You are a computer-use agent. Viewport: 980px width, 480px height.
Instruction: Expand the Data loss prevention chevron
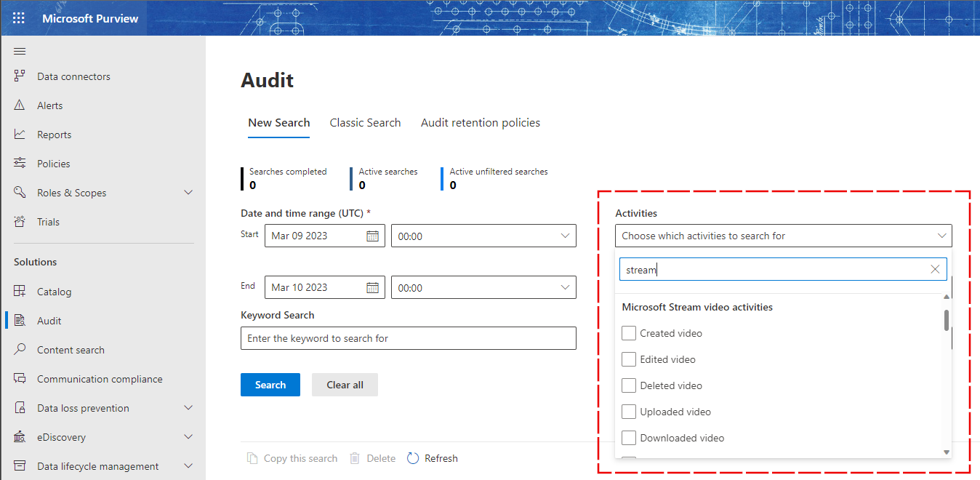coord(188,407)
